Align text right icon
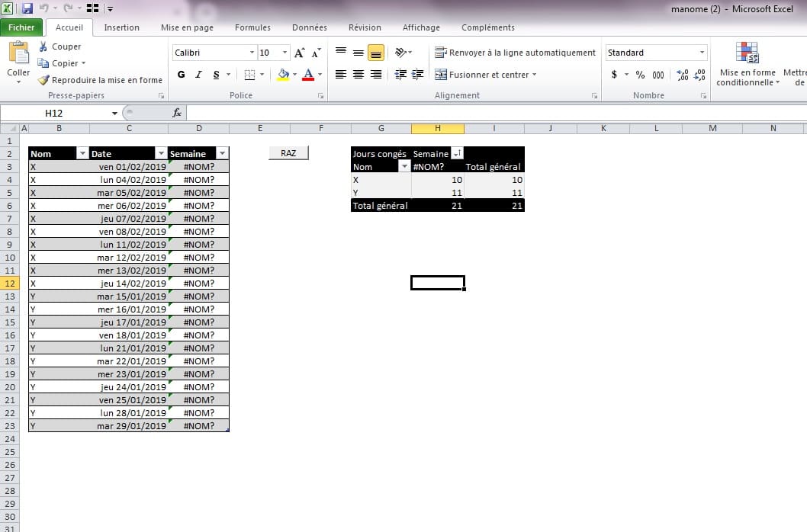The image size is (807, 532). [376, 75]
